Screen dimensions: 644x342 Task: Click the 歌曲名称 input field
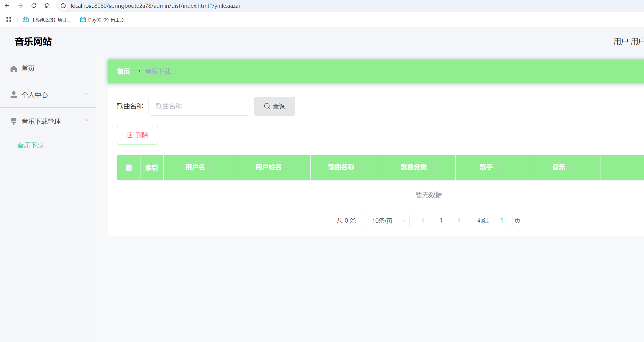(198, 106)
